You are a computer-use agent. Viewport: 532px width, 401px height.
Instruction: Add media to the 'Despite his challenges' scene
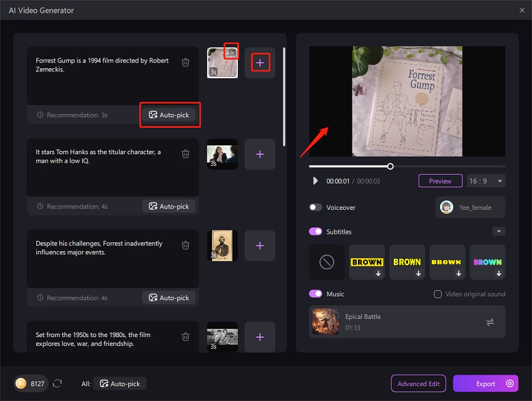[260, 246]
